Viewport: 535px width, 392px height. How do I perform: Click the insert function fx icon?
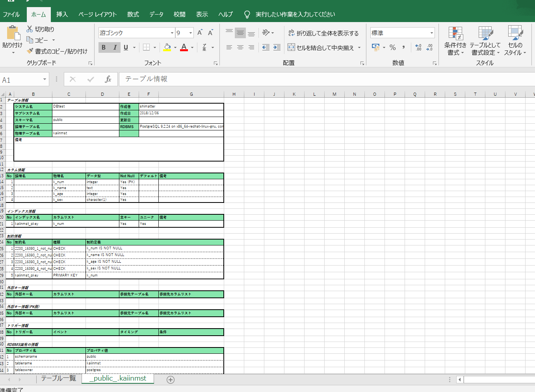[x=108, y=79]
